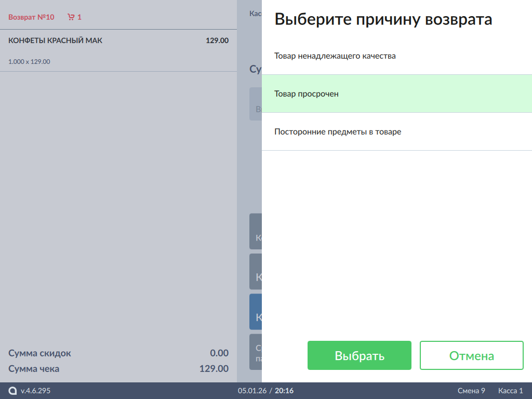The width and height of the screenshot is (532, 399).
Task: Click the logo icon in the status bar
Action: [x=13, y=391]
